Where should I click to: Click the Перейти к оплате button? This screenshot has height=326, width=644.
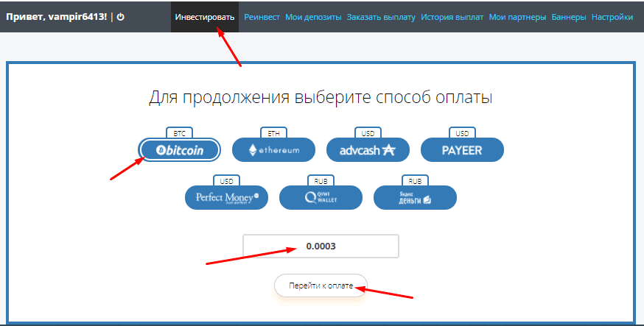tap(321, 286)
